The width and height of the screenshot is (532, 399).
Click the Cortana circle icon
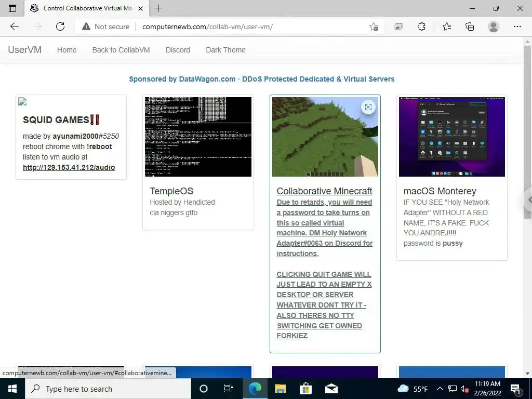tap(204, 389)
